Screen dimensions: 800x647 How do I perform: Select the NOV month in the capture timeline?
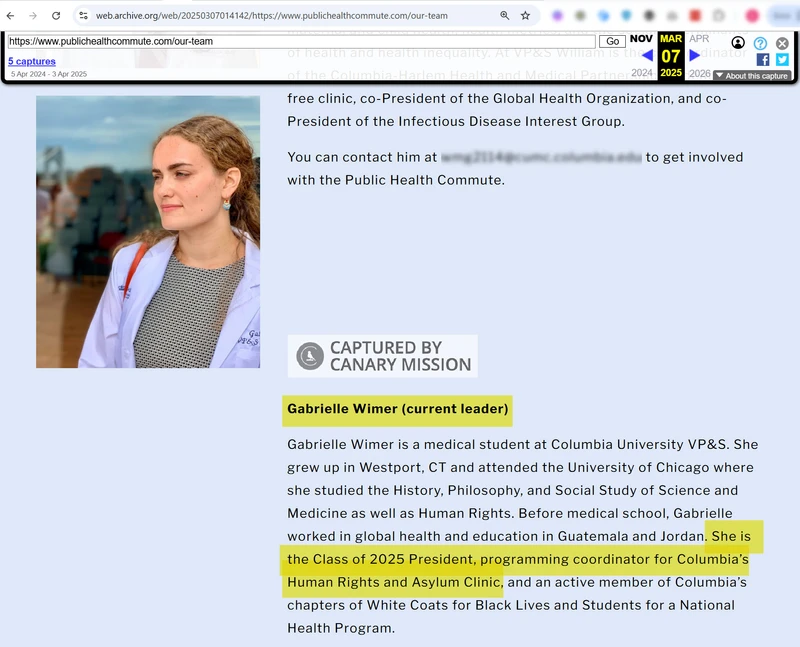(641, 39)
